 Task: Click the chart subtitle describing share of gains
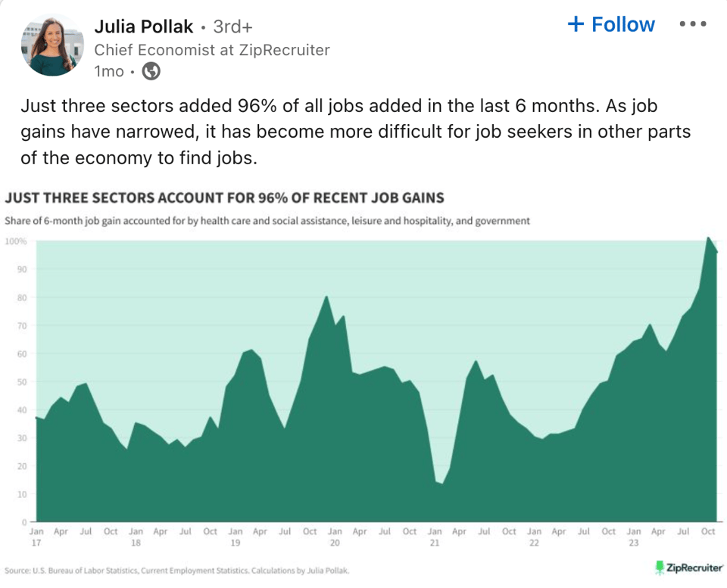[x=267, y=222]
